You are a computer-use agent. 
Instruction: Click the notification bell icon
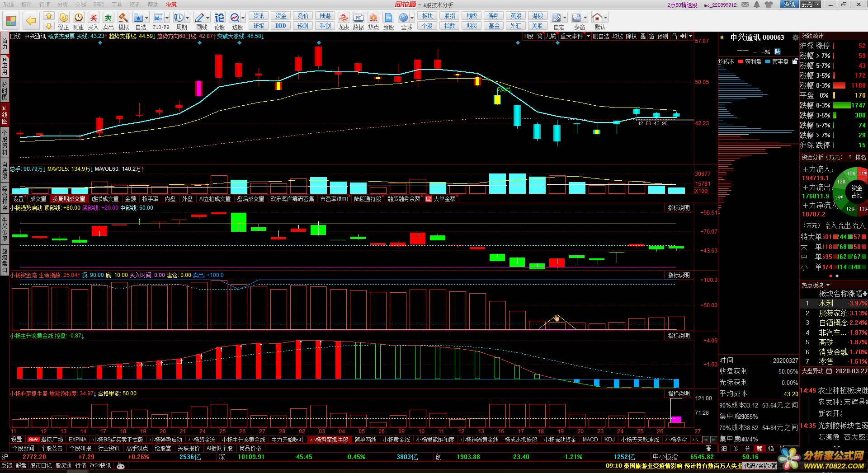(757, 5)
